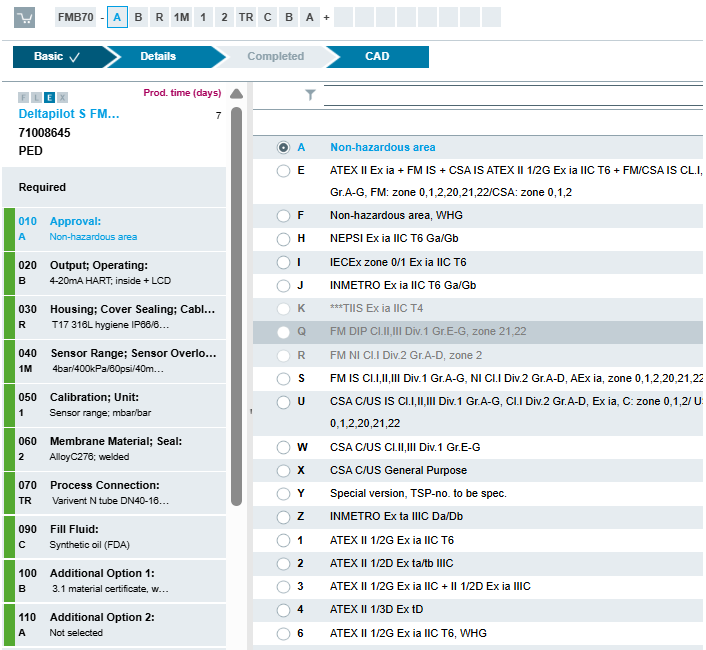Click the filter text input field
The image size is (706, 650).
point(512,95)
